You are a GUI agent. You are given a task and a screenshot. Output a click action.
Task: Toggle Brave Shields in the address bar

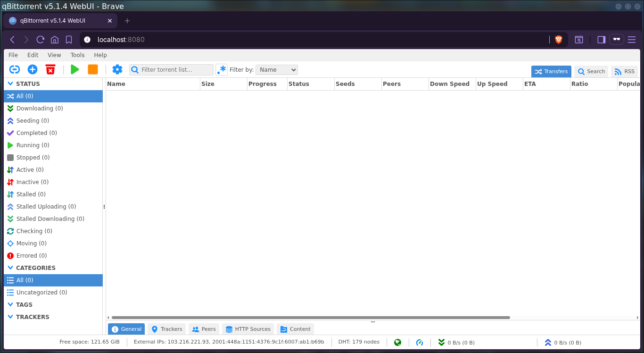point(559,40)
